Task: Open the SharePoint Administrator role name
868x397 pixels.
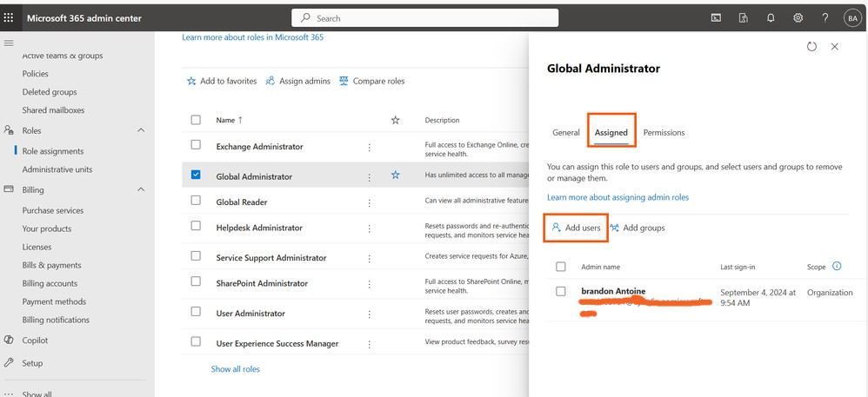Action: [x=262, y=283]
